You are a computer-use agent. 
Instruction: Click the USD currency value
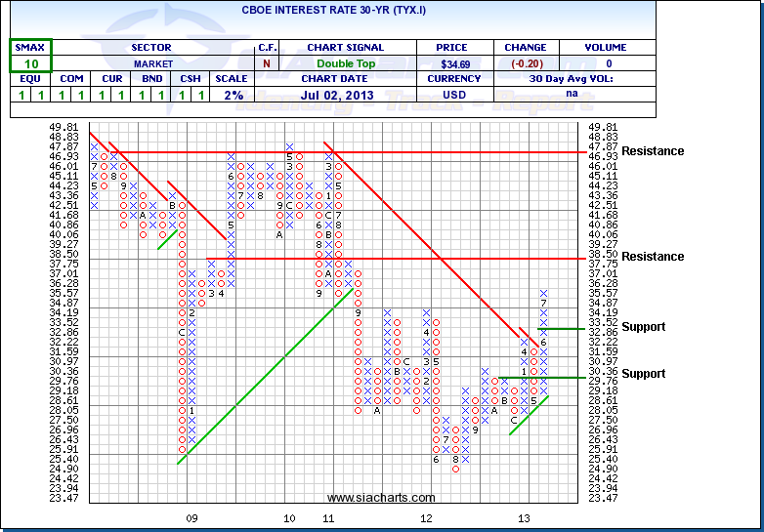[x=453, y=95]
